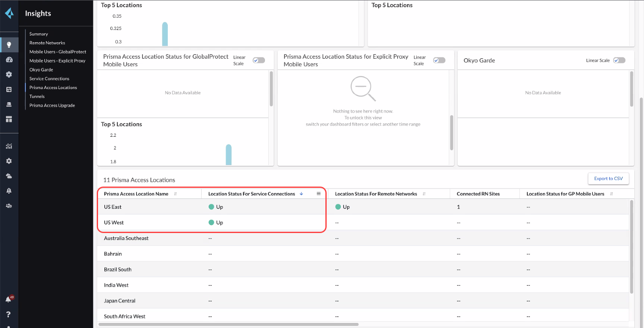Sort by Prisma Access Location Name column
This screenshot has width=644, height=328.
click(175, 194)
